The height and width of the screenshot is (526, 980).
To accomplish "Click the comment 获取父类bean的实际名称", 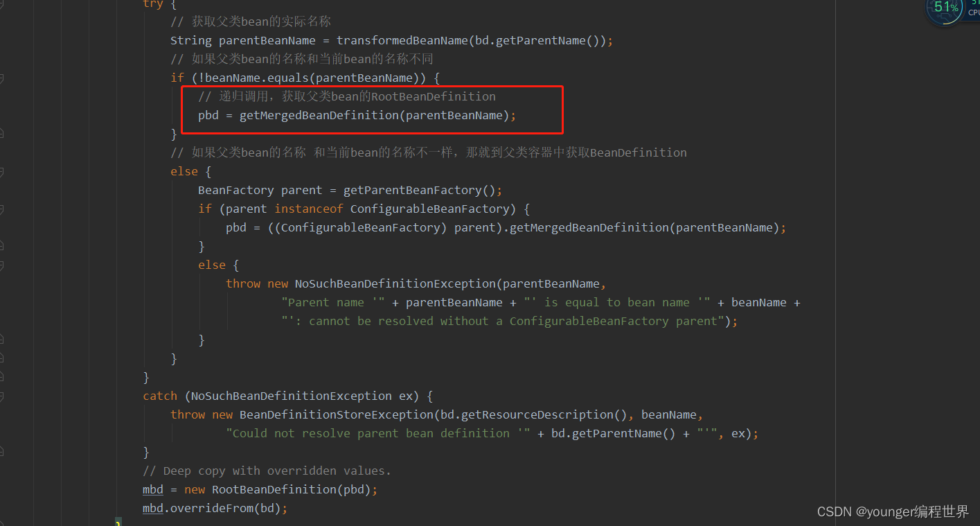I will point(251,21).
